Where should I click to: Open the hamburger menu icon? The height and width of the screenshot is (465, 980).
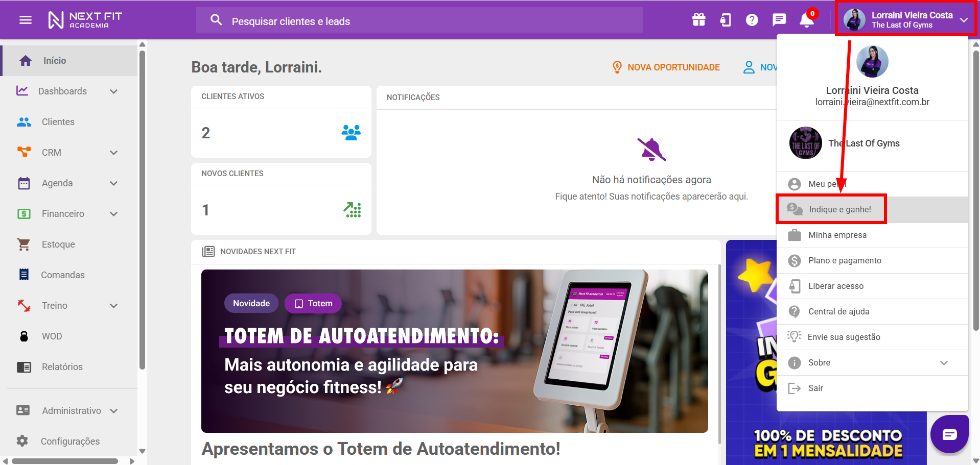pos(26,20)
